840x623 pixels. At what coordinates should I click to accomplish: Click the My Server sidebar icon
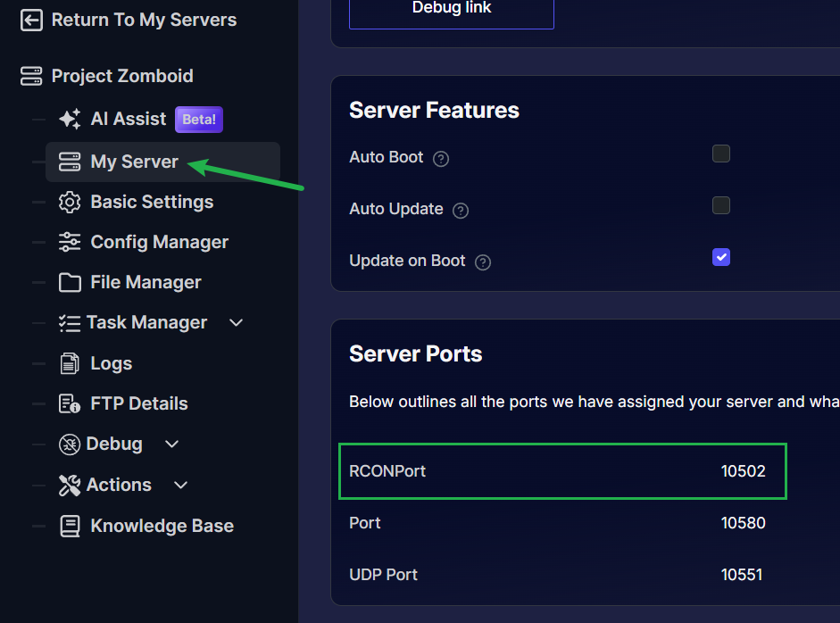point(70,162)
